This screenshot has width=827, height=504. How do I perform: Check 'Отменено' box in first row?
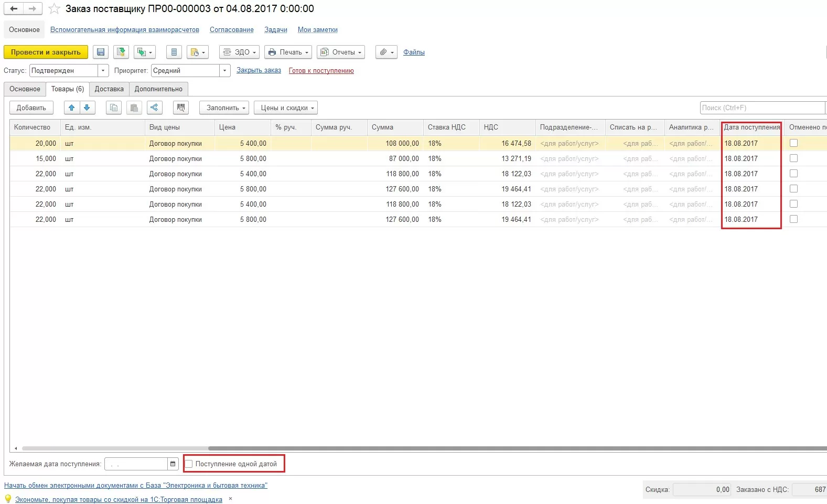793,143
